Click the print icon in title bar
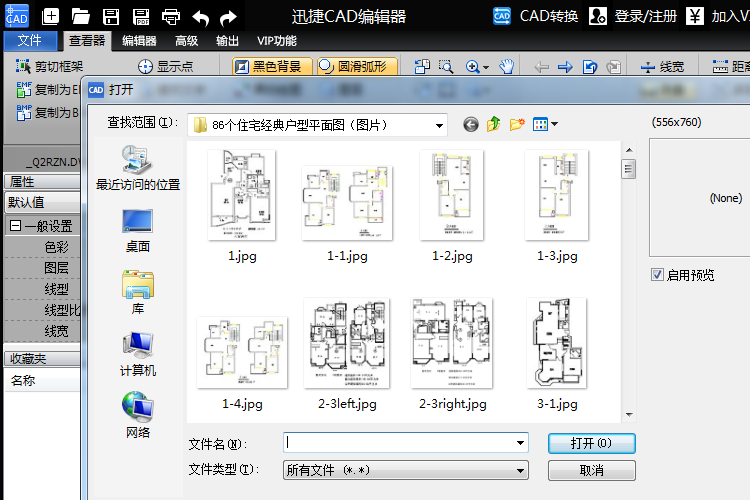Image resolution: width=750 pixels, height=500 pixels. click(171, 17)
